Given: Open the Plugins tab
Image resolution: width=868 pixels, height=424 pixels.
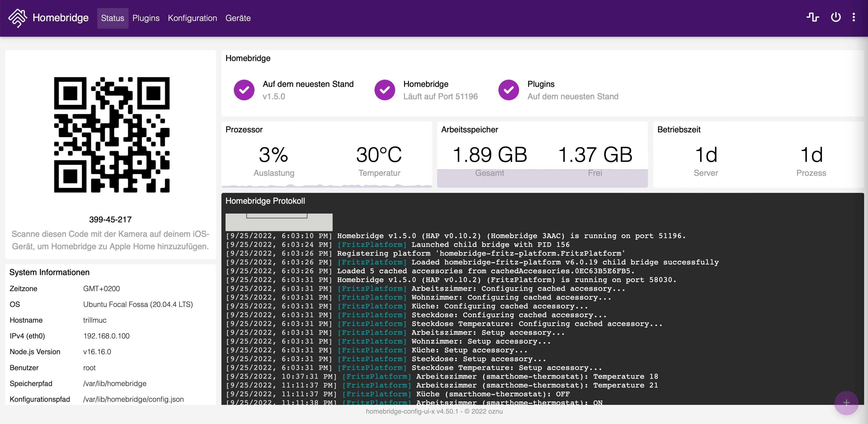Looking at the screenshot, I should (146, 18).
